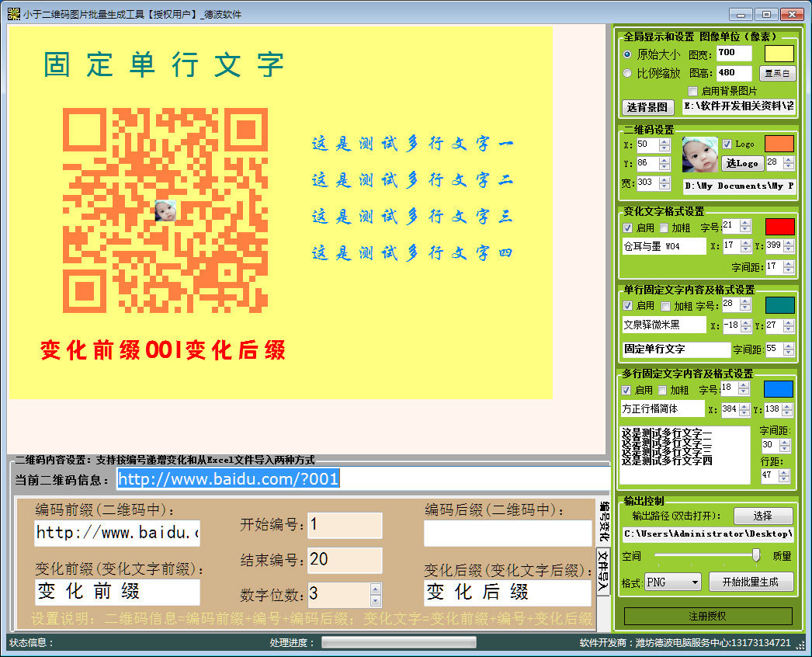The width and height of the screenshot is (812, 657).
Task: Click the baby Logo thumbnail in QR settings
Action: [x=699, y=155]
